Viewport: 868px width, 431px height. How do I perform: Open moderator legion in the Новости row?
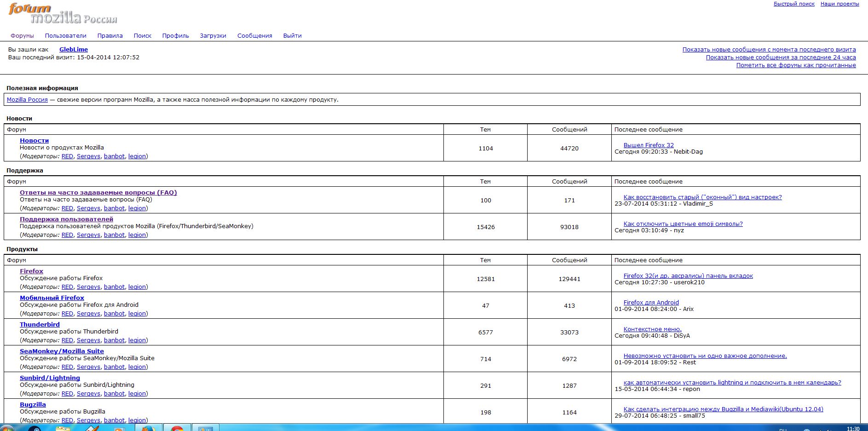(137, 156)
